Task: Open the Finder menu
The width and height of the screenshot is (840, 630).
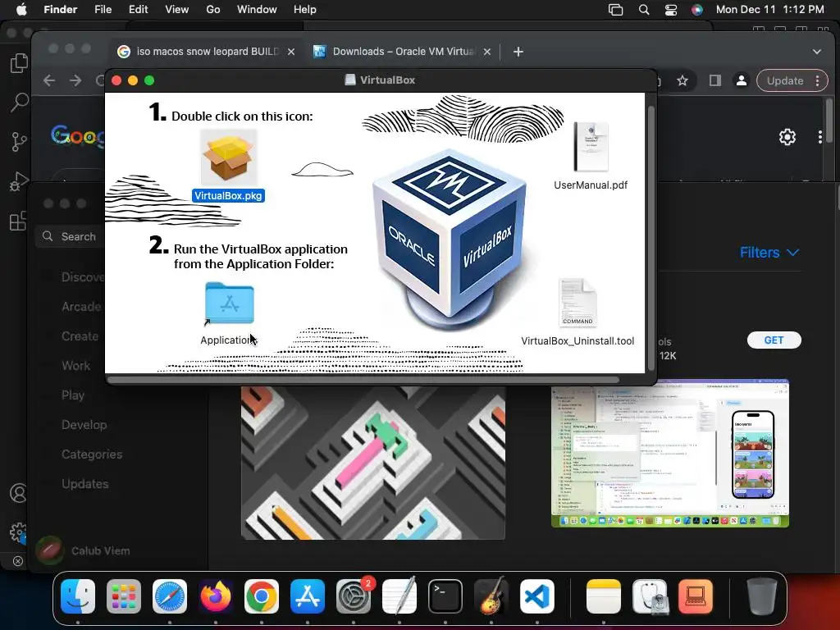Action: (61, 10)
